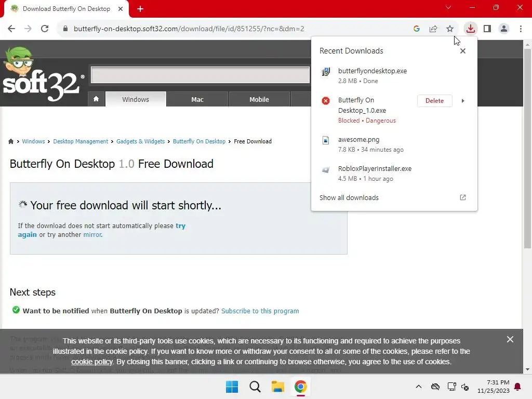Dismiss the cookie banner
Viewport: 532px width, 399px height.
click(x=510, y=339)
